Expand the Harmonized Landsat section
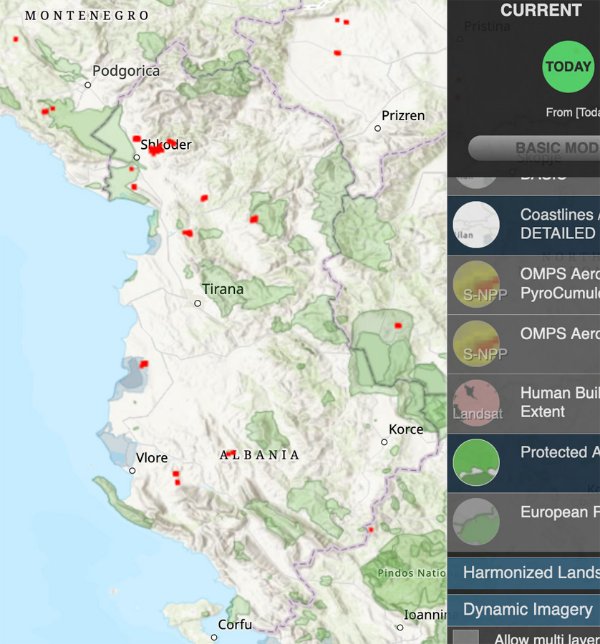 click(530, 573)
